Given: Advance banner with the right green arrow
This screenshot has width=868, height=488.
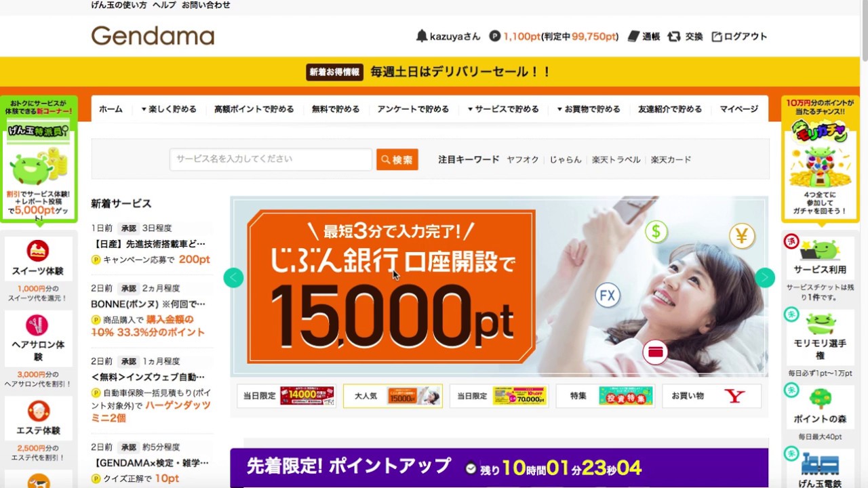Looking at the screenshot, I should [765, 277].
